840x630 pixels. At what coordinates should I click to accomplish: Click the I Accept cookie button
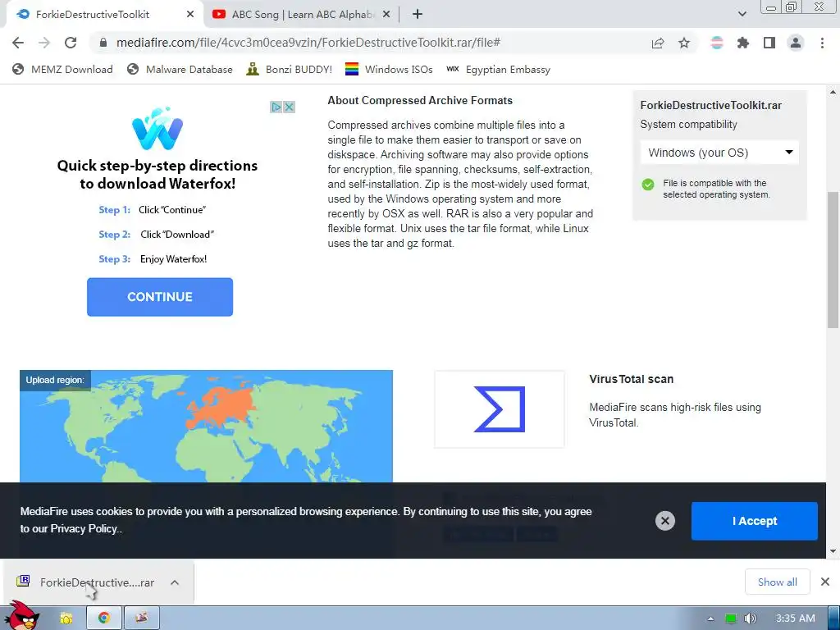755,521
